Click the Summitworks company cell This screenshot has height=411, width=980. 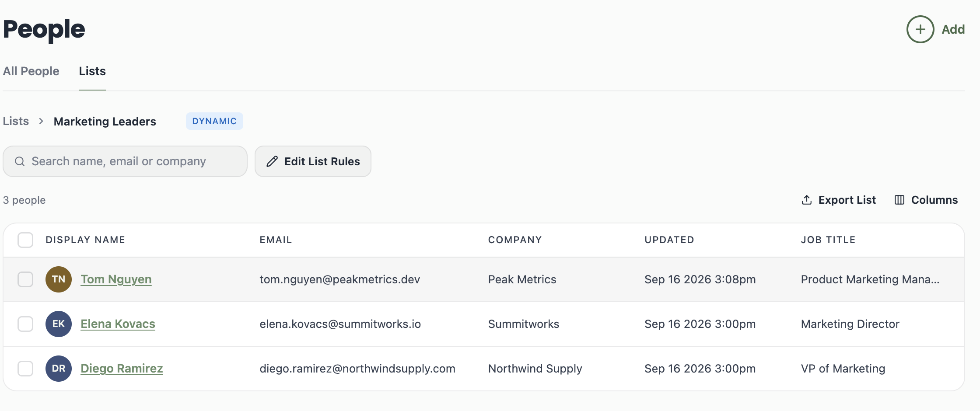tap(524, 324)
